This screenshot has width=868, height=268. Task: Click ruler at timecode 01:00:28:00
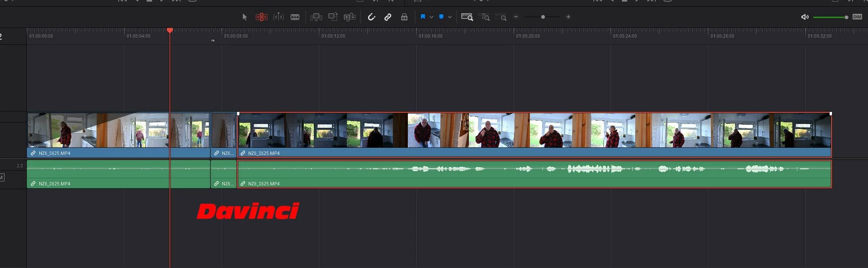pyautogui.click(x=722, y=36)
